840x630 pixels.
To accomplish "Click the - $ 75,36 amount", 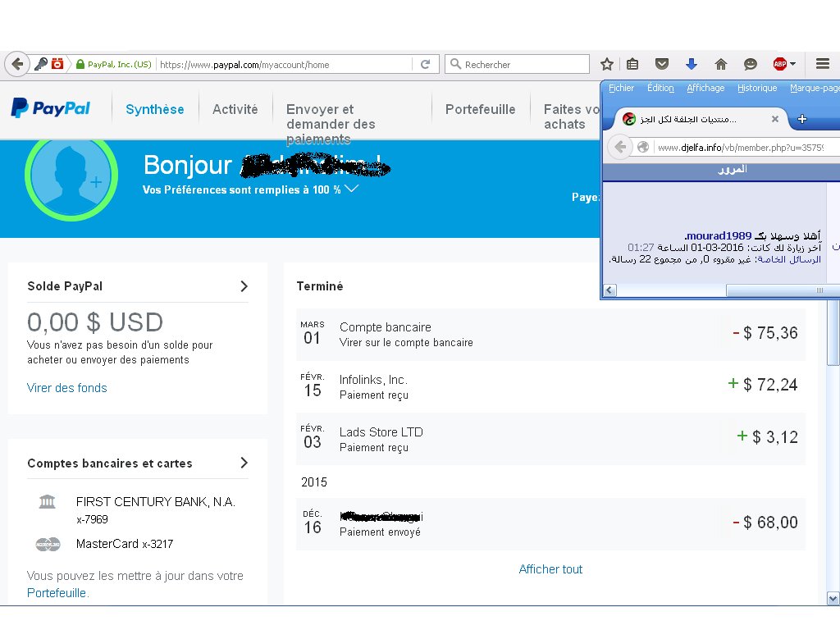I will point(765,333).
